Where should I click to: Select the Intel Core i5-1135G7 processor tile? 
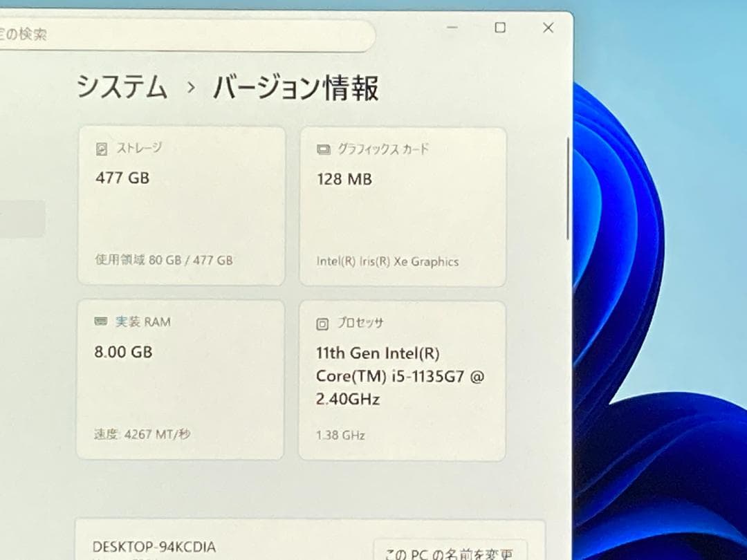pos(403,378)
